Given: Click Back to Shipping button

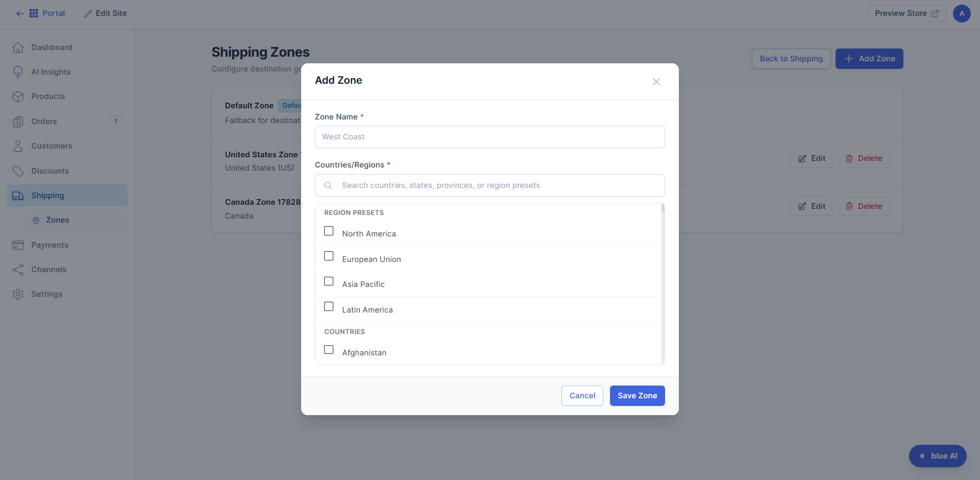Looking at the screenshot, I should point(791,59).
